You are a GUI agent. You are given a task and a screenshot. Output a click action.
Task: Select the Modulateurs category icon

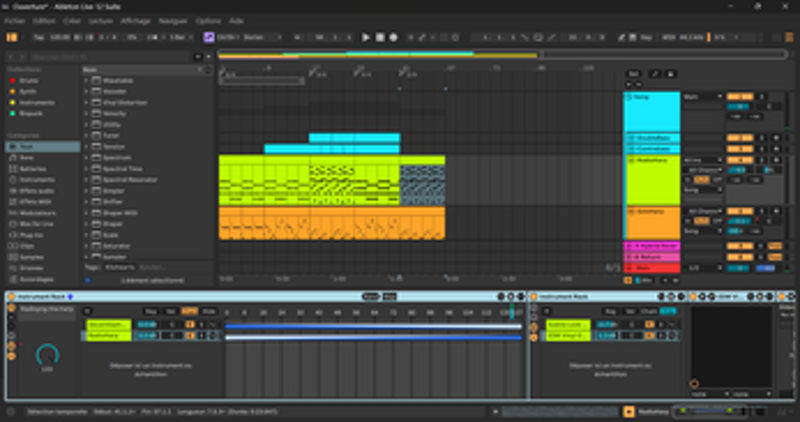pyautogui.click(x=13, y=213)
